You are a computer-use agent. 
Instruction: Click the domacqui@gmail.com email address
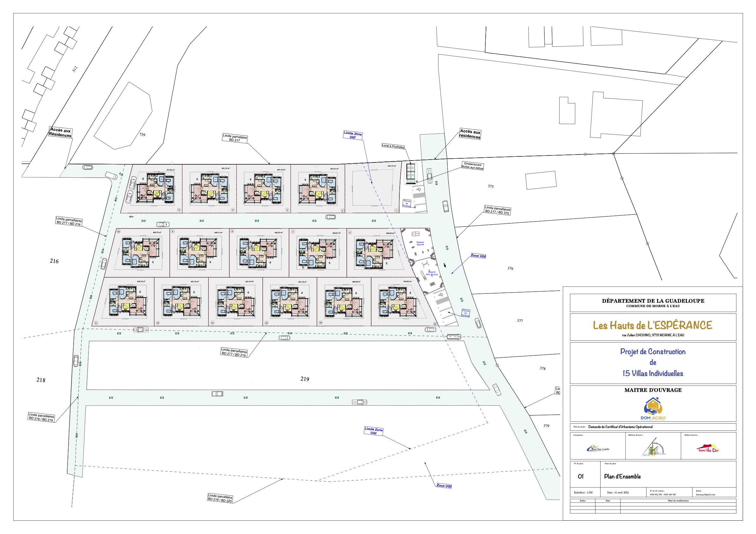coord(705,494)
